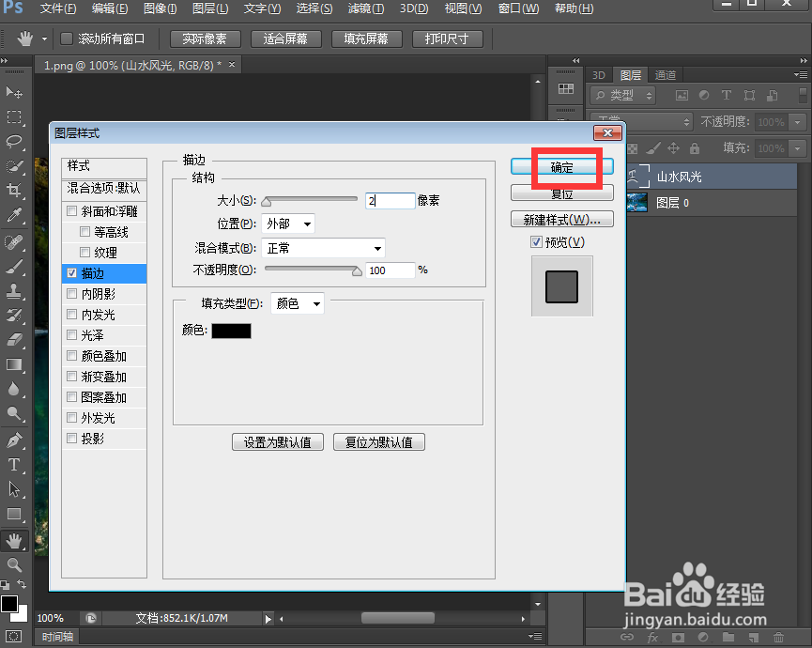Select the Crop tool

[13, 190]
